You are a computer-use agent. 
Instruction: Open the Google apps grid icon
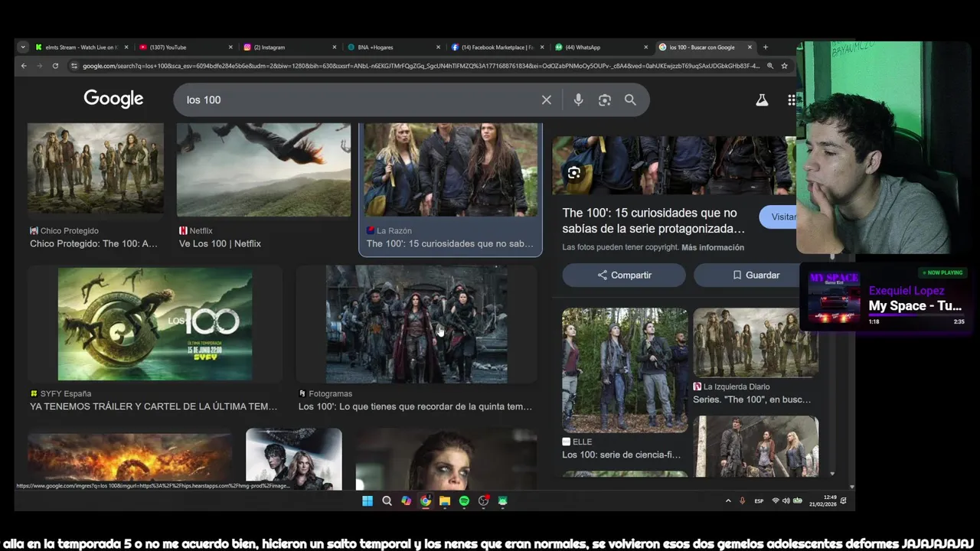(792, 100)
